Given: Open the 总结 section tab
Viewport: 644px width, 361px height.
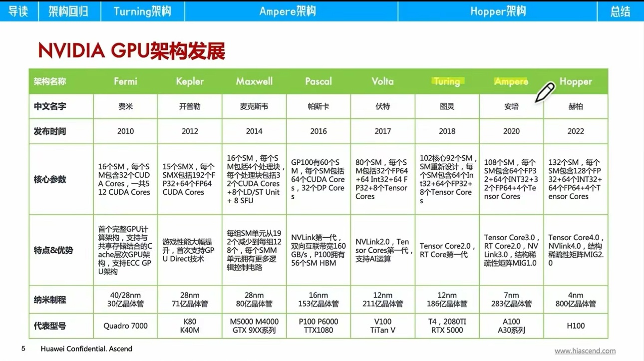Looking at the screenshot, I should (621, 11).
